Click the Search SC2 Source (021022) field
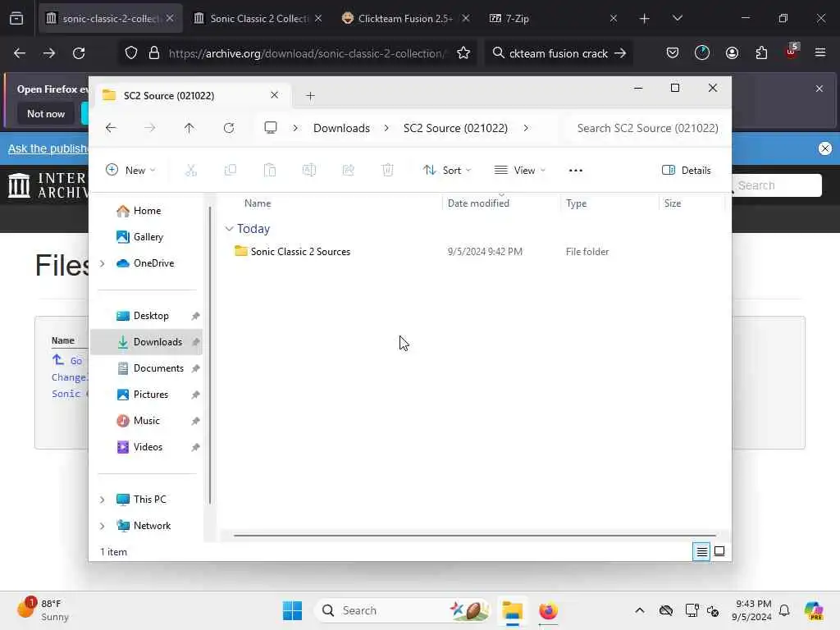This screenshot has height=630, width=840. [647, 128]
